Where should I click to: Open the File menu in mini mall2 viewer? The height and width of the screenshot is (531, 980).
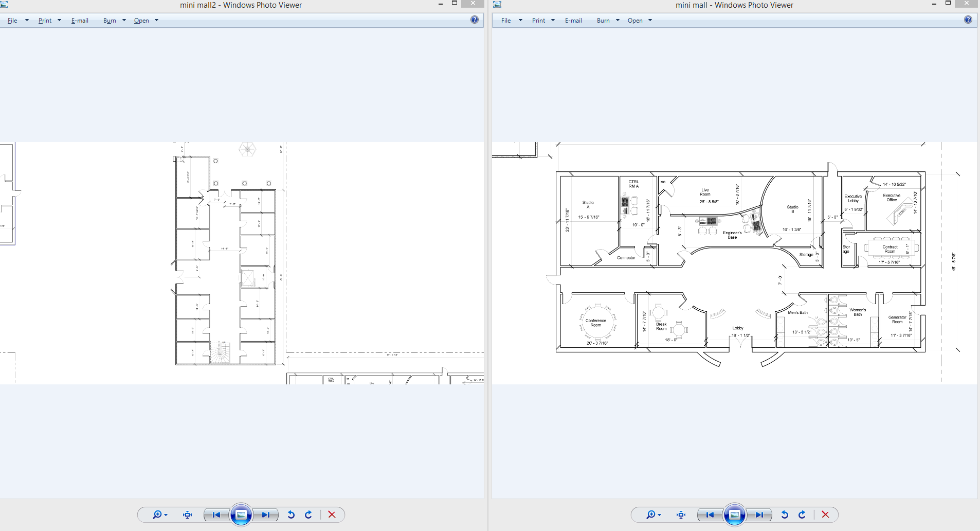[x=12, y=20]
